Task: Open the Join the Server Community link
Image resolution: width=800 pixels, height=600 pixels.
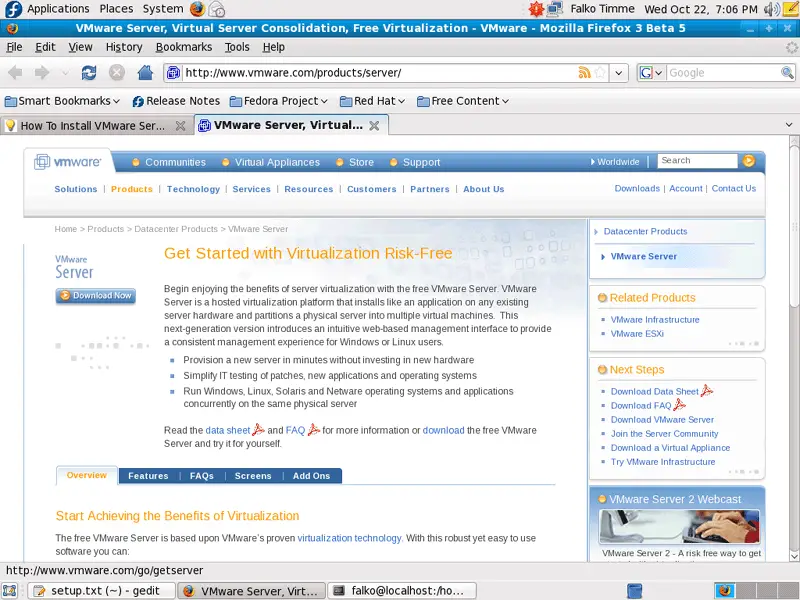Action: tap(664, 434)
